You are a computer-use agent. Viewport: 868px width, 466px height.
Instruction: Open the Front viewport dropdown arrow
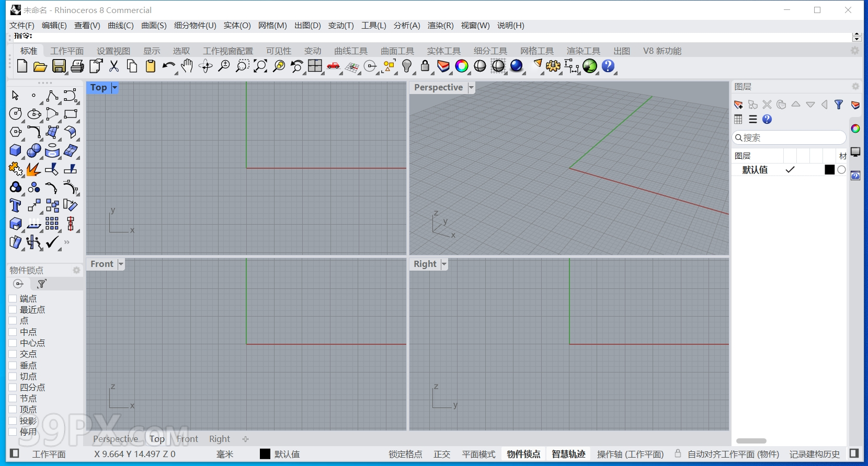121,264
